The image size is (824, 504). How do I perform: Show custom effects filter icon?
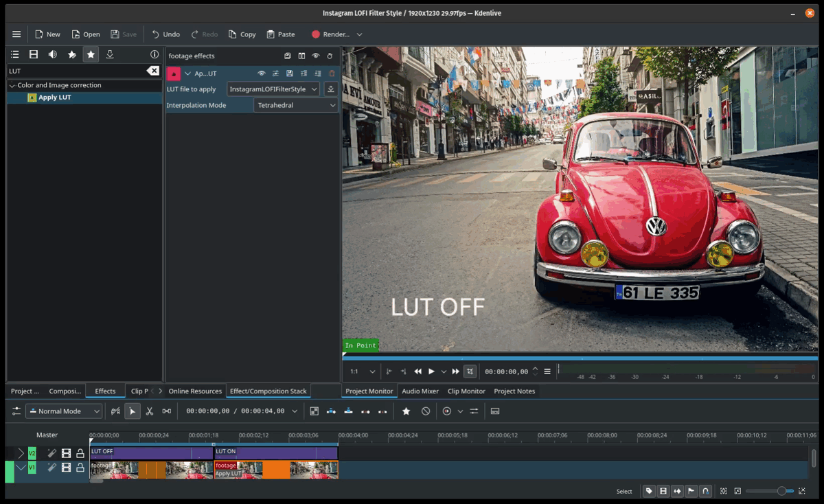(71, 54)
